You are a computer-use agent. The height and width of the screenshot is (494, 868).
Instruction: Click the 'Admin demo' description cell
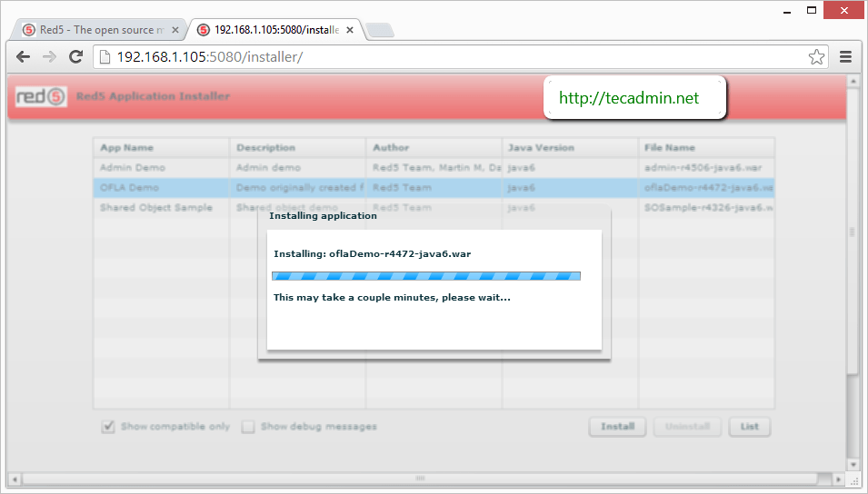[x=297, y=168]
